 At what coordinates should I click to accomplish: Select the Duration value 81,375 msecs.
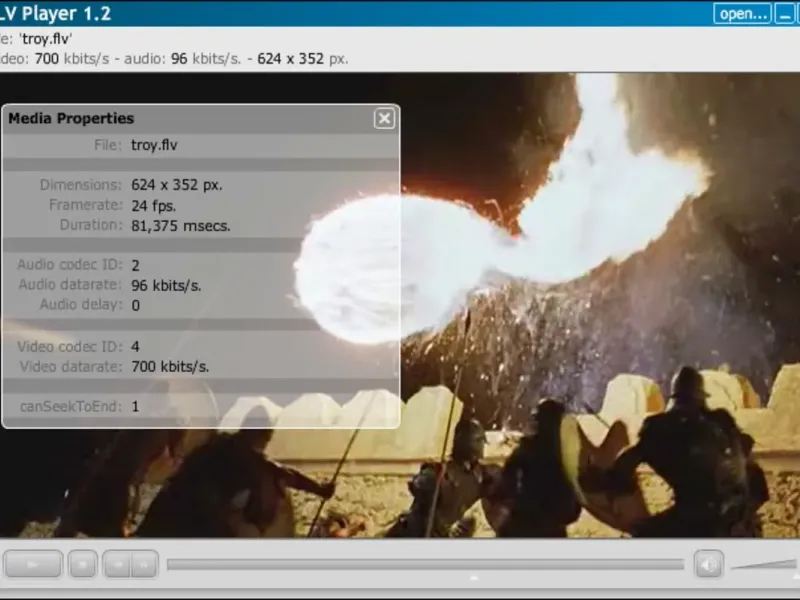point(181,226)
